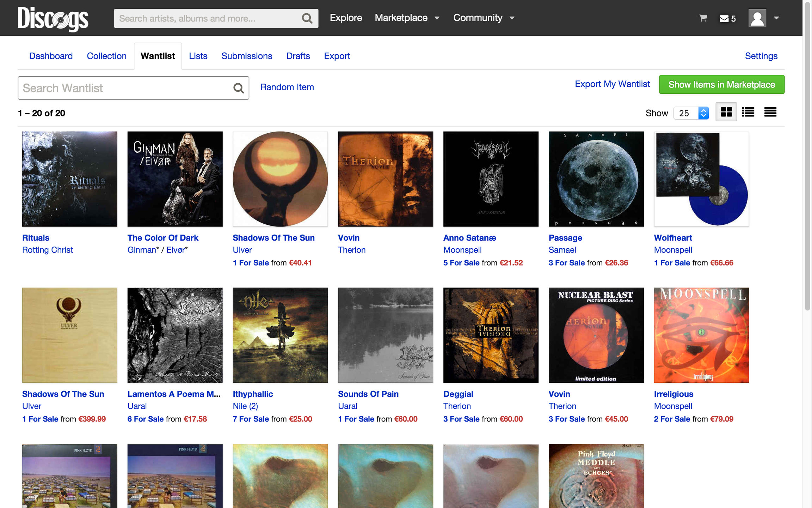
Task: Click the magnifier icon in the top search bar
Action: [x=307, y=18]
